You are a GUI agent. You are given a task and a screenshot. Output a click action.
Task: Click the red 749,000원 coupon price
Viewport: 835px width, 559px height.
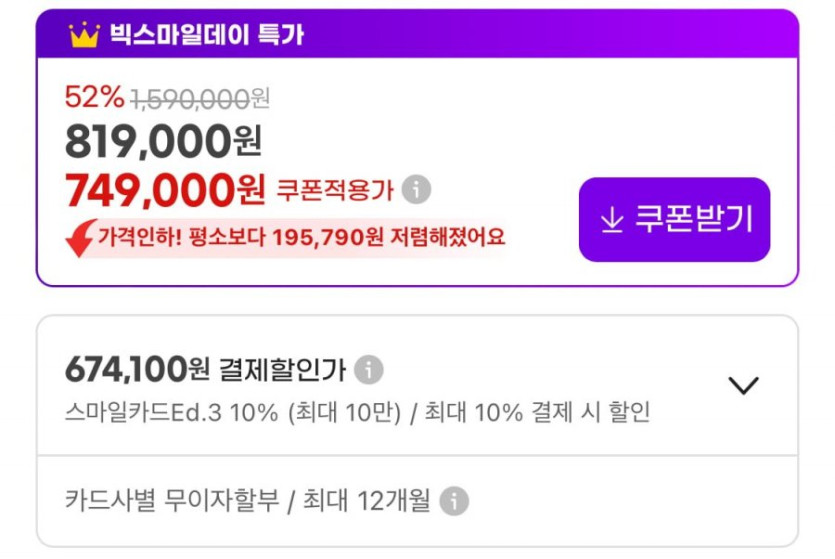coord(165,187)
